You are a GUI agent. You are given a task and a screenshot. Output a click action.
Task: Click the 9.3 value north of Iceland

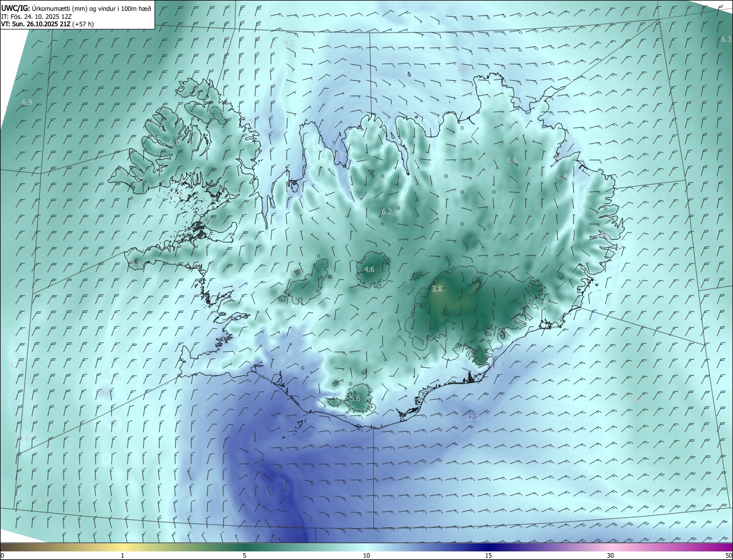point(289,43)
